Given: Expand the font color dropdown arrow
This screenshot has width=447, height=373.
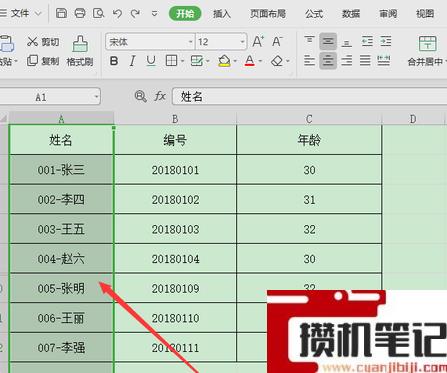Looking at the screenshot, I should click(x=260, y=61).
